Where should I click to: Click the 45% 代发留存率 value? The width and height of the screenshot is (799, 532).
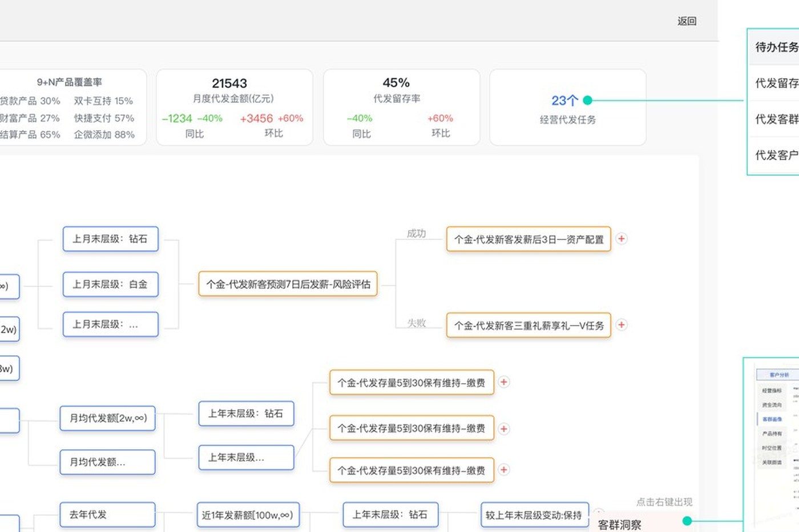click(396, 83)
